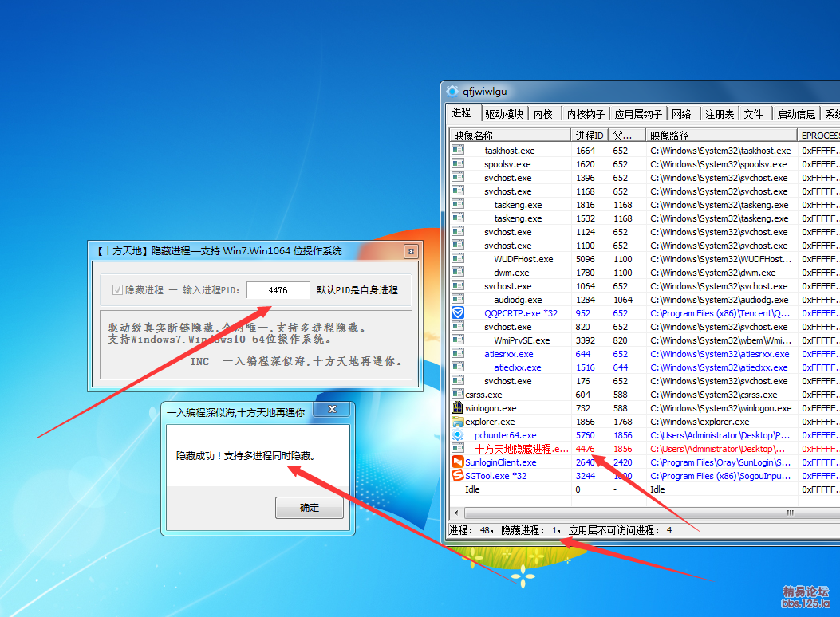Click the pchunter64.exe process icon
The width and height of the screenshot is (840, 617).
pyautogui.click(x=458, y=435)
